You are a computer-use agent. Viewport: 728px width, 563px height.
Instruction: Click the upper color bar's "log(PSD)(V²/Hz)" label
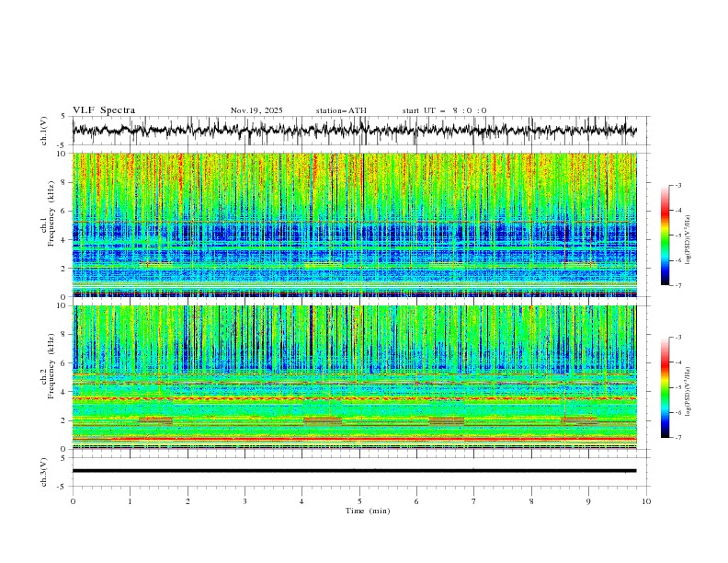(688, 240)
